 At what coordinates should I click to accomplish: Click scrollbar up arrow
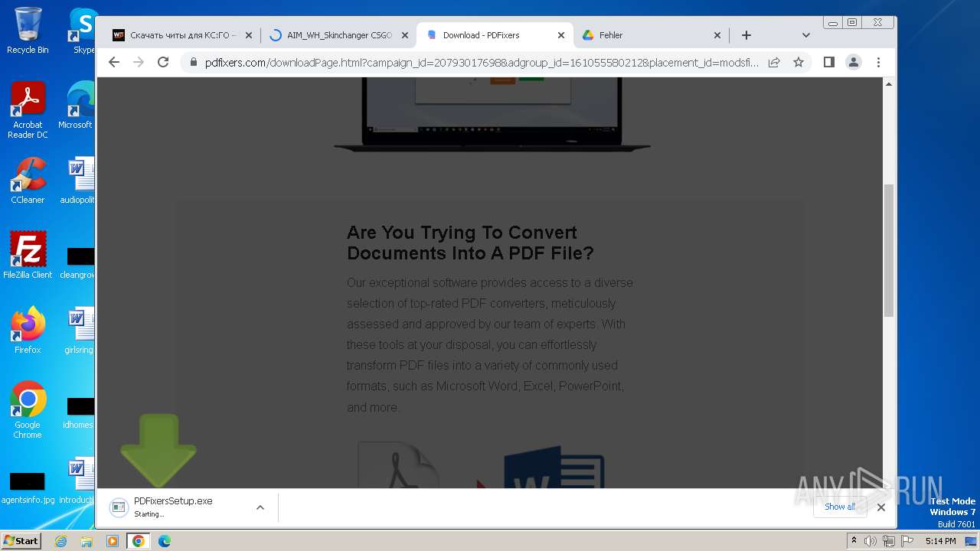(889, 83)
